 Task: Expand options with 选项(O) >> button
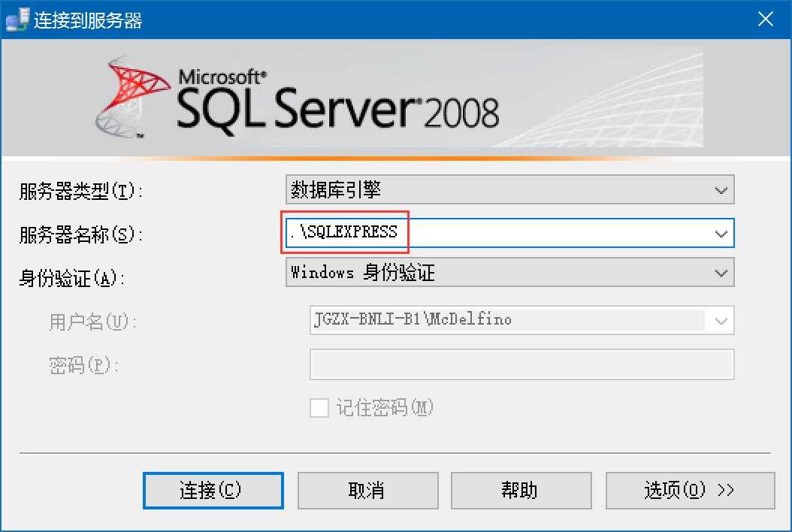click(690, 490)
